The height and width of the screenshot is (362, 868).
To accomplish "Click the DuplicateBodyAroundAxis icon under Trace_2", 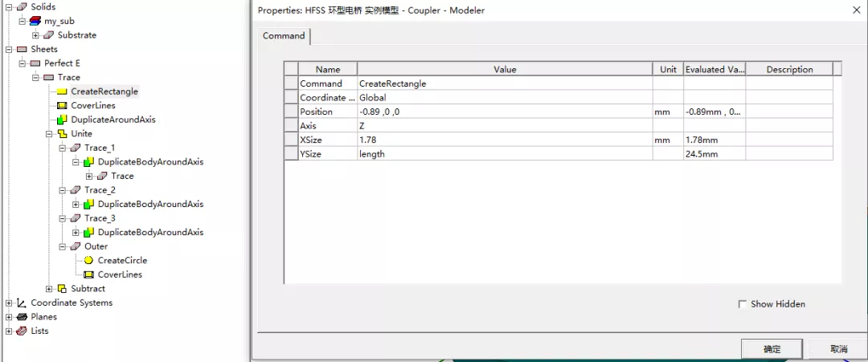I will pos(88,204).
